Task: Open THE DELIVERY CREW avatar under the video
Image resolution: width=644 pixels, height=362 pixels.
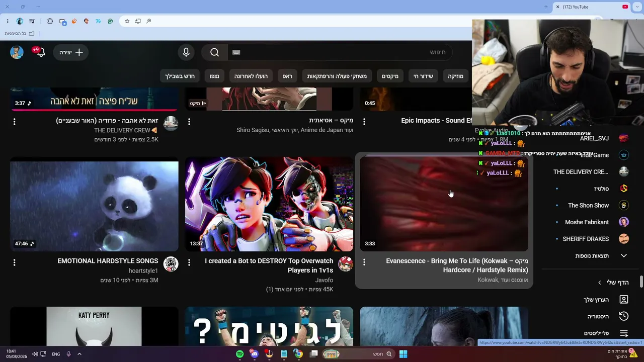Action: tap(171, 124)
